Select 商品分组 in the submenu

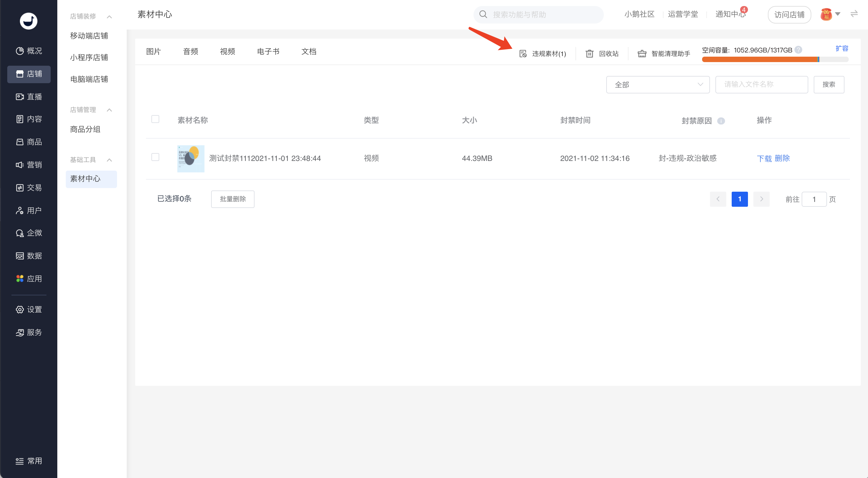coord(85,129)
